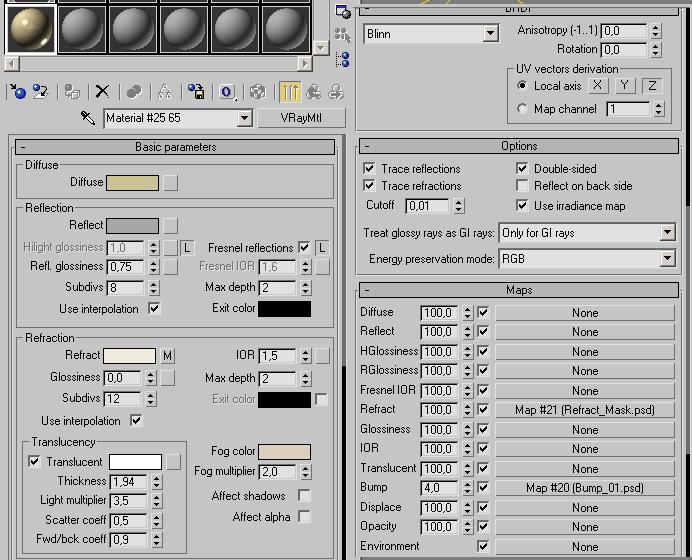Click the Opacity map None button
Screen dimensions: 692x560
coord(585,526)
